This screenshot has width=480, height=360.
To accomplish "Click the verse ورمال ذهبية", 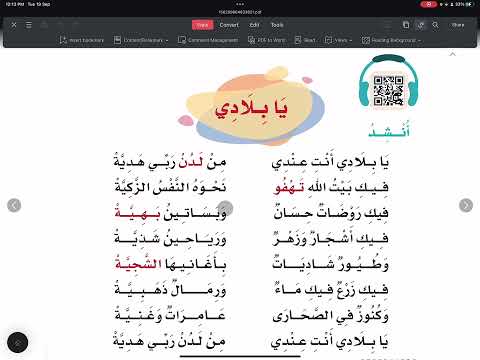I will point(171,289).
